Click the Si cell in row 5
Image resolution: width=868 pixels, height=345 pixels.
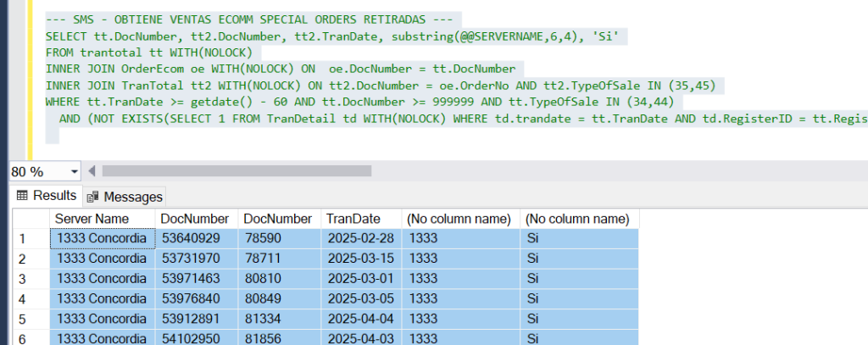pos(580,319)
